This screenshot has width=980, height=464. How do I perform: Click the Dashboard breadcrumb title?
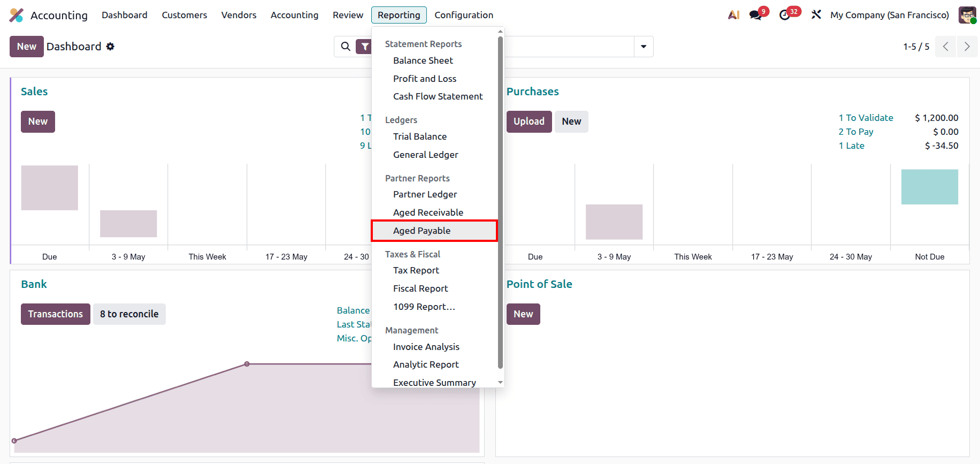pos(74,47)
